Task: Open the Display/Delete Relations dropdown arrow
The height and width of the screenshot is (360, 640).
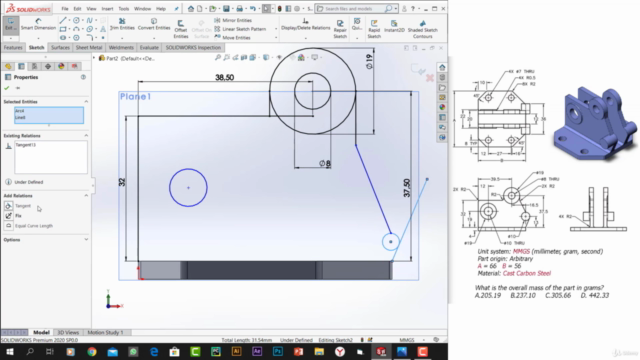Action: coord(305,38)
